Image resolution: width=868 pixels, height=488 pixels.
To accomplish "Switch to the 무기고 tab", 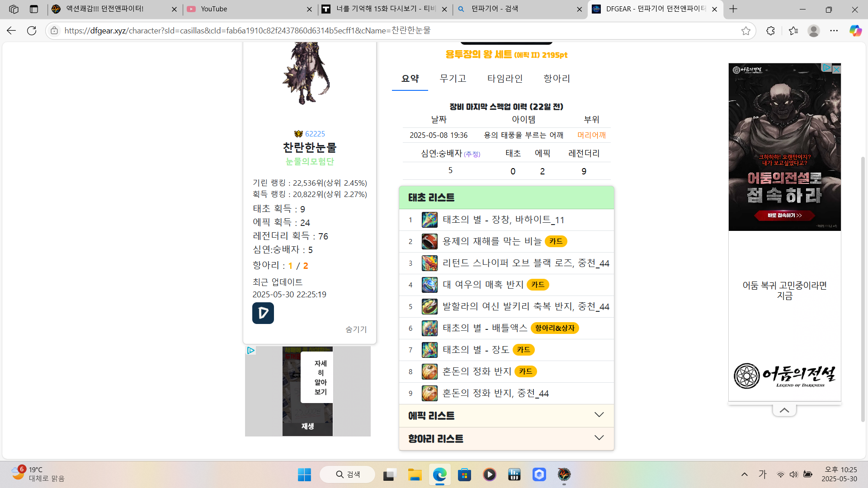I will click(453, 79).
